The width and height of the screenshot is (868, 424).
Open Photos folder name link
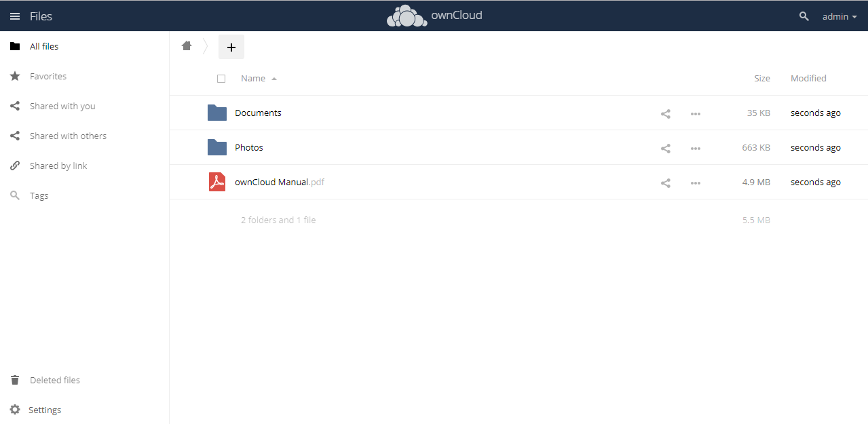coord(249,148)
